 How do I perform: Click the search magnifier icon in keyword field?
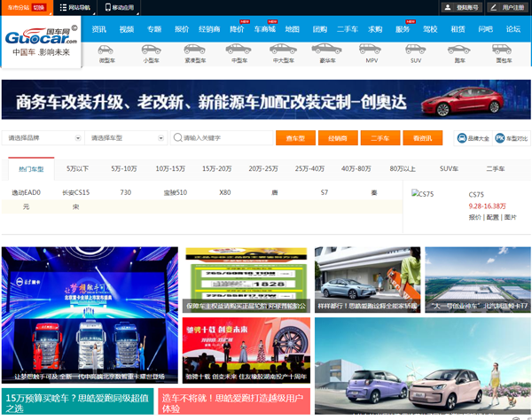coord(178,137)
